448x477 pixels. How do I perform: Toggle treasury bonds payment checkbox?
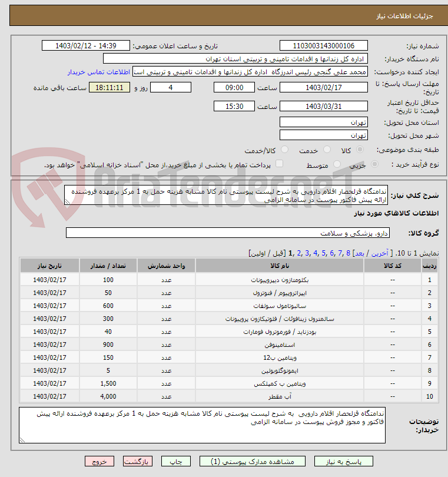279,164
